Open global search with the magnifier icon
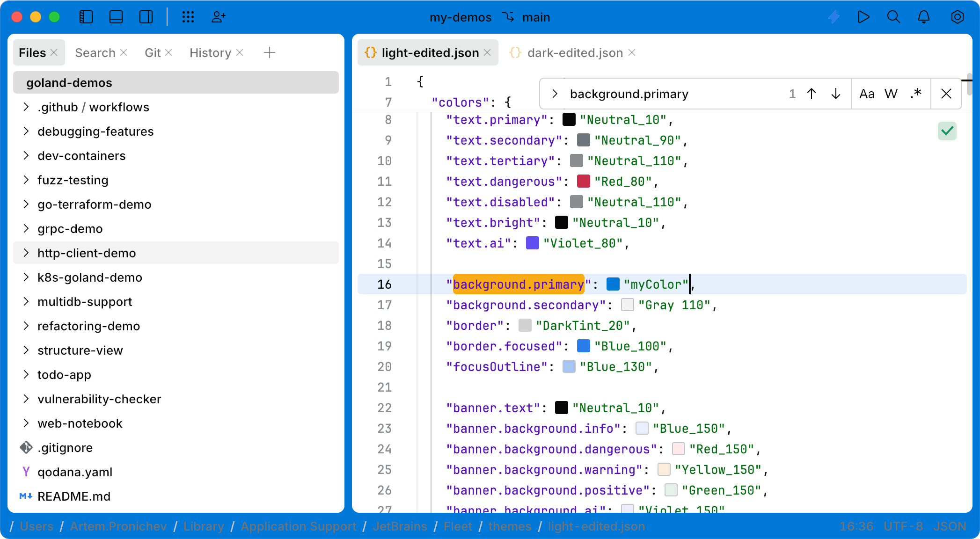The height and width of the screenshot is (539, 980). click(893, 17)
